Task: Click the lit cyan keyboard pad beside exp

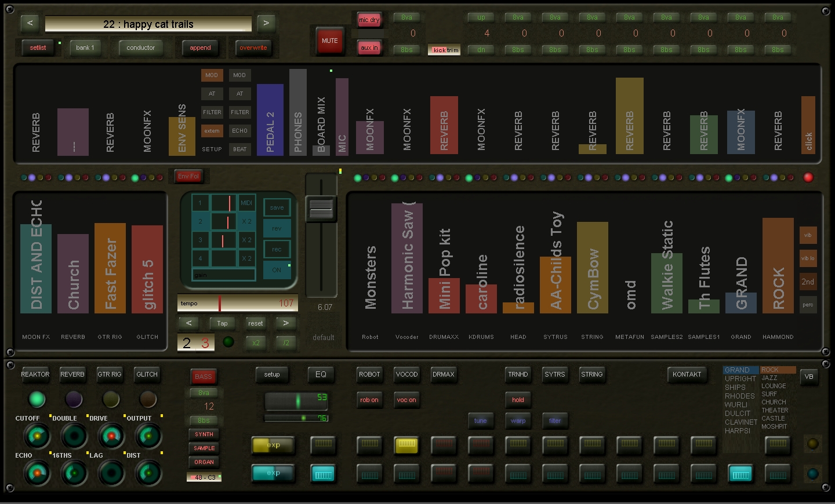Action: point(323,474)
